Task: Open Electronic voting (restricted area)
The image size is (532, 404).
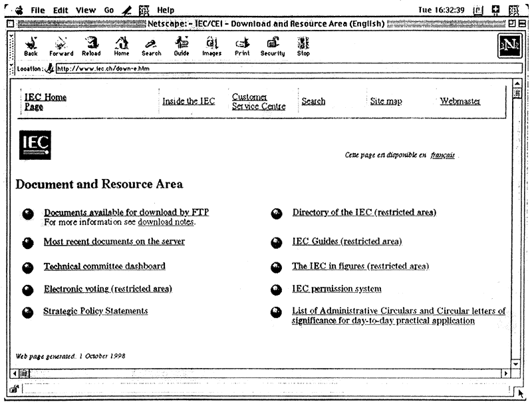Action: (108, 289)
